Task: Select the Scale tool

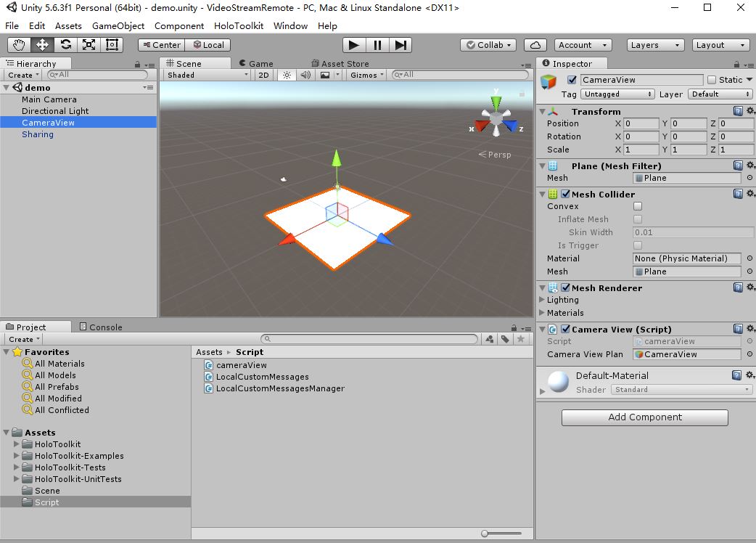Action: click(x=89, y=45)
